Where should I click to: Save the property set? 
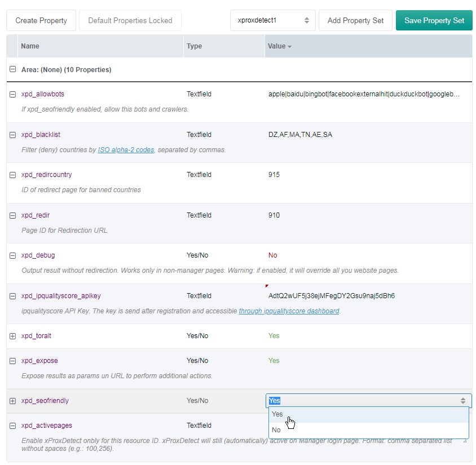[x=434, y=20]
